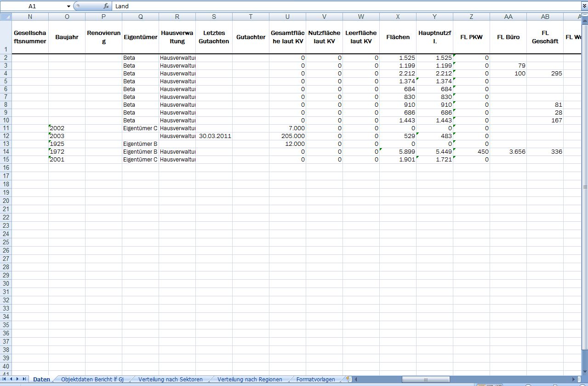Viewport: 588px width, 386px height.
Task: Select the cell with date 30.03.2011
Action: coord(214,136)
